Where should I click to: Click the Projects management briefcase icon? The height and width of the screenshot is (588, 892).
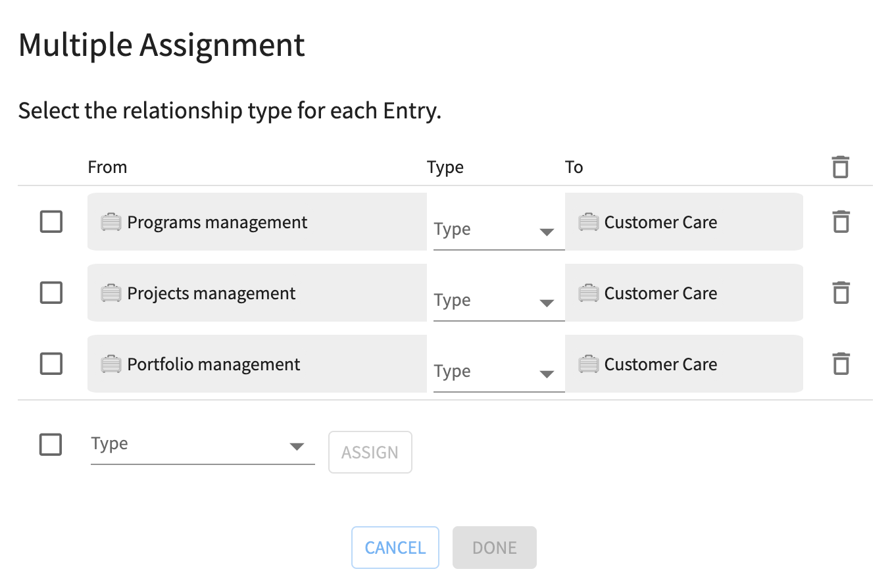[111, 293]
